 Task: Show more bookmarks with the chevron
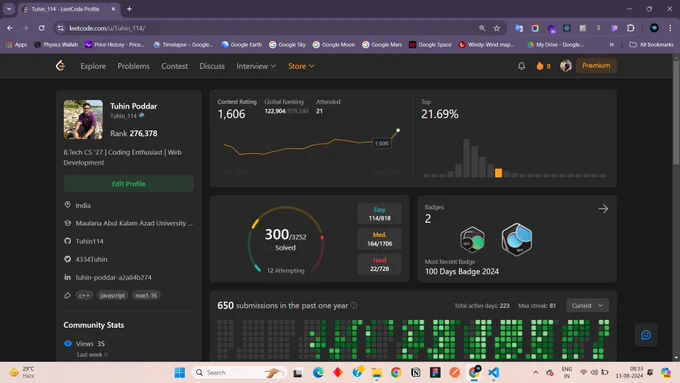611,44
